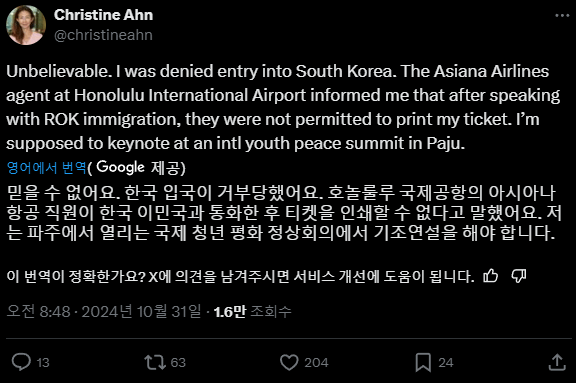Screen dimensions: 576x383
Task: Repost the tweet using the retweet icon
Action: tap(155, 362)
